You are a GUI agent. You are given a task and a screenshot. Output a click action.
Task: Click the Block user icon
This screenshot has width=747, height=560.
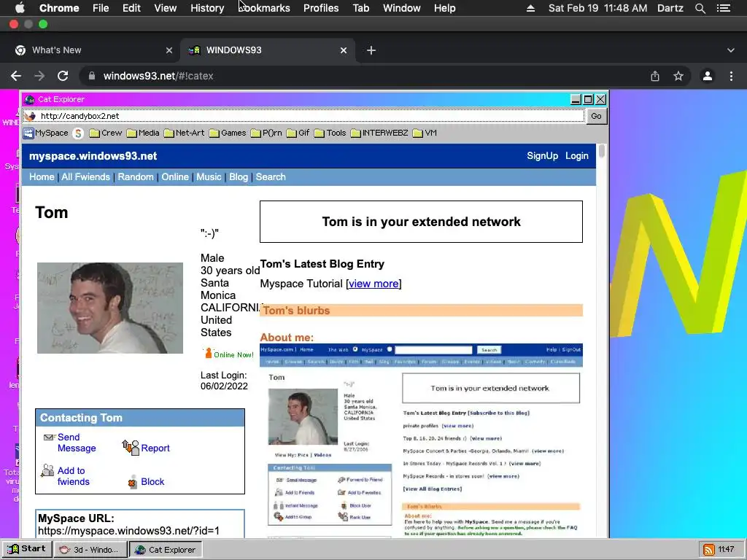133,482
